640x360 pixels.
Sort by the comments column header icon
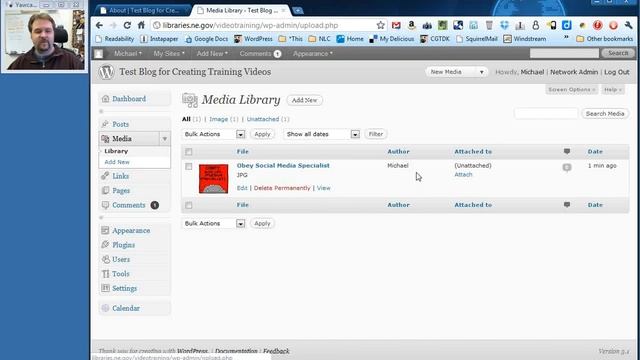pos(567,151)
